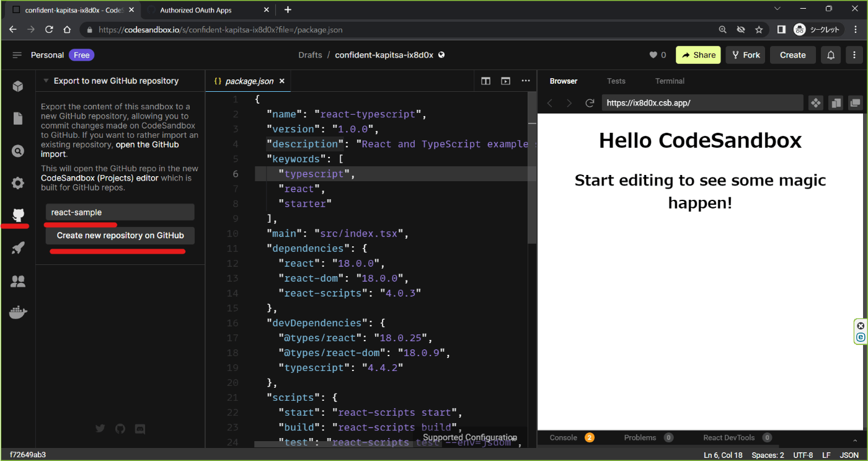The width and height of the screenshot is (868, 461).
Task: Open preview in new window icon
Action: click(856, 103)
